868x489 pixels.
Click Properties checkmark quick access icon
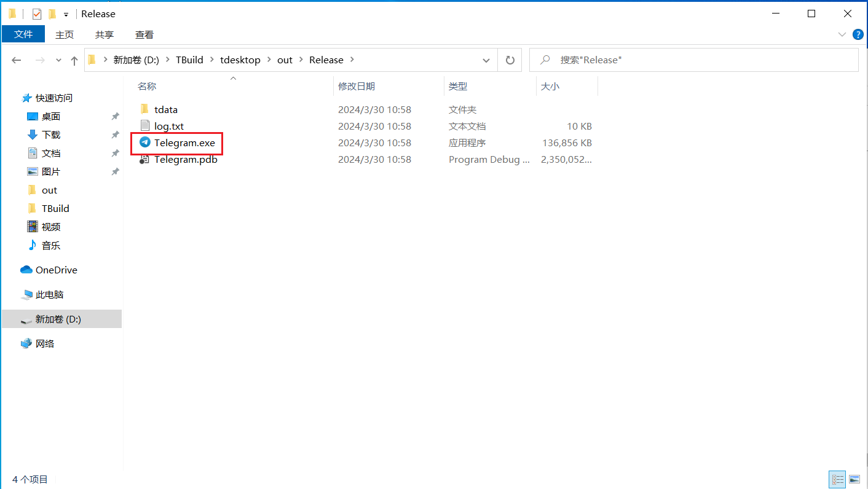click(37, 14)
